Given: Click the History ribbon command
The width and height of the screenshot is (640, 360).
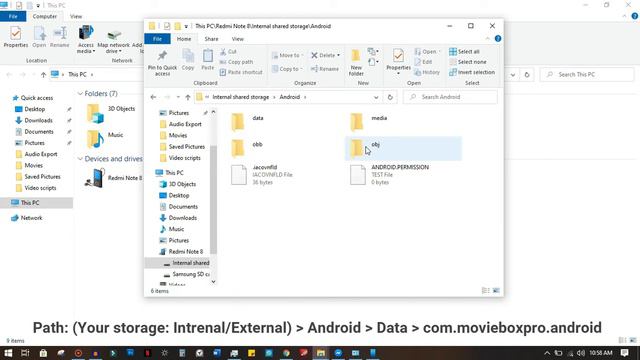Looking at the screenshot, I should pos(427,72).
